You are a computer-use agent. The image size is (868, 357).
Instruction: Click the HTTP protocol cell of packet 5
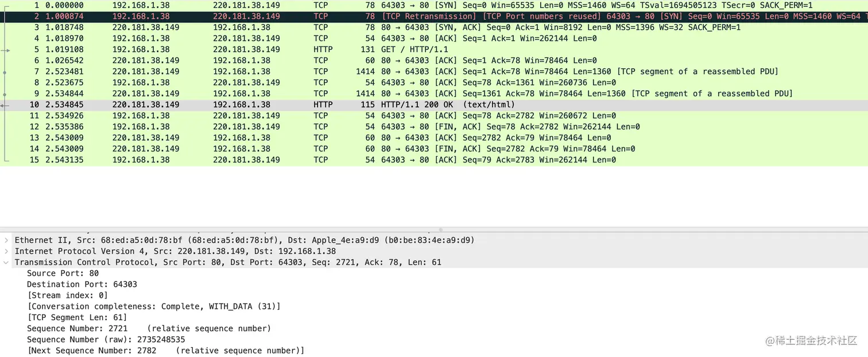click(x=323, y=49)
